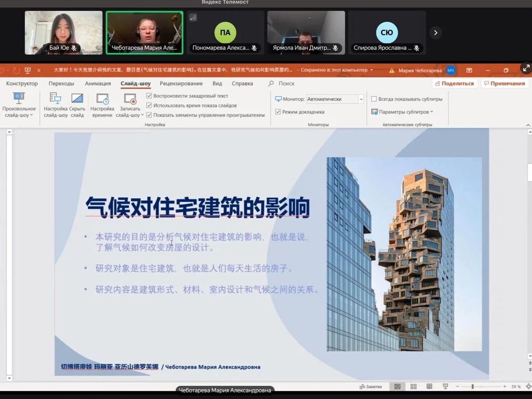The image size is (532, 399).
Task: Click the zoom slider in status bar
Action: (x=473, y=387)
